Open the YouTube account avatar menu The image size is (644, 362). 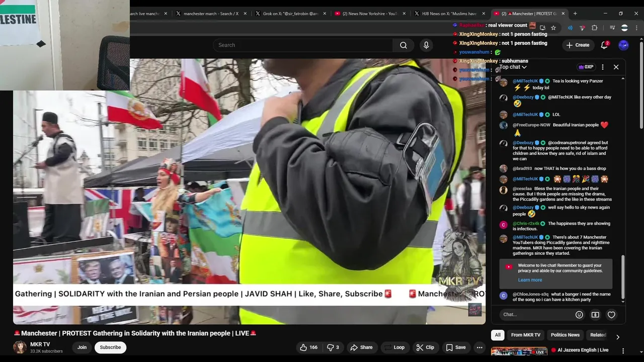click(623, 45)
